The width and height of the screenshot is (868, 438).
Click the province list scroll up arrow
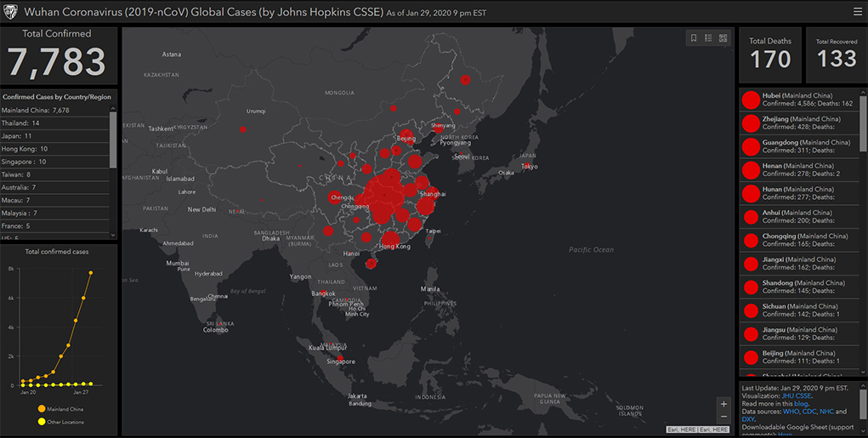pos(863,91)
